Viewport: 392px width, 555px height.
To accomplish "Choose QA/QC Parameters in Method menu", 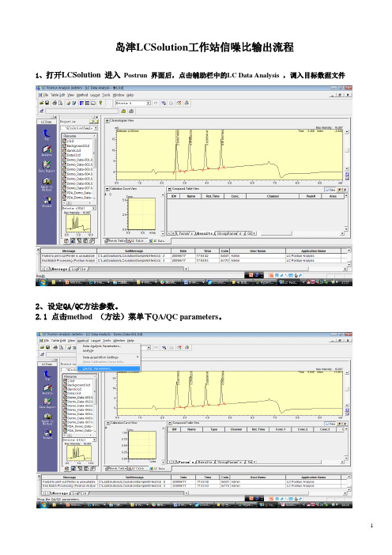I will pos(109,369).
